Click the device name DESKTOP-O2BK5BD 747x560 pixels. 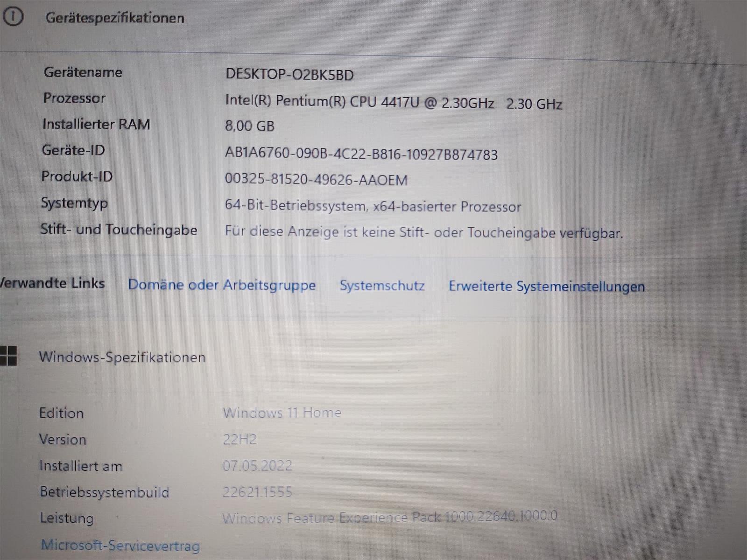(x=289, y=75)
